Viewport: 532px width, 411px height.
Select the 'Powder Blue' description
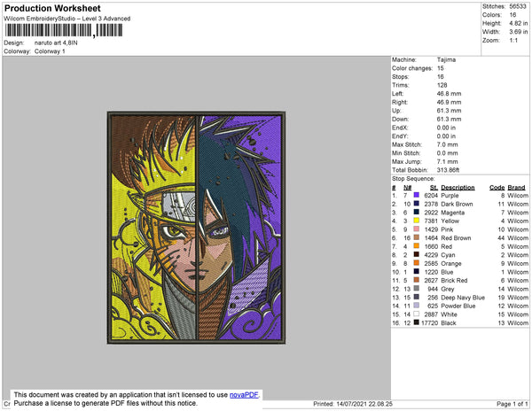click(458, 306)
